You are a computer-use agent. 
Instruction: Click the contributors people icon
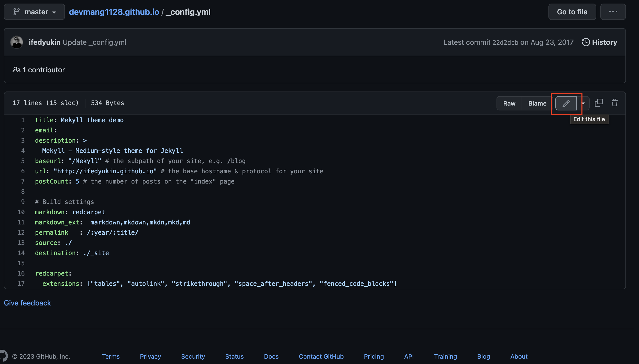(x=16, y=70)
